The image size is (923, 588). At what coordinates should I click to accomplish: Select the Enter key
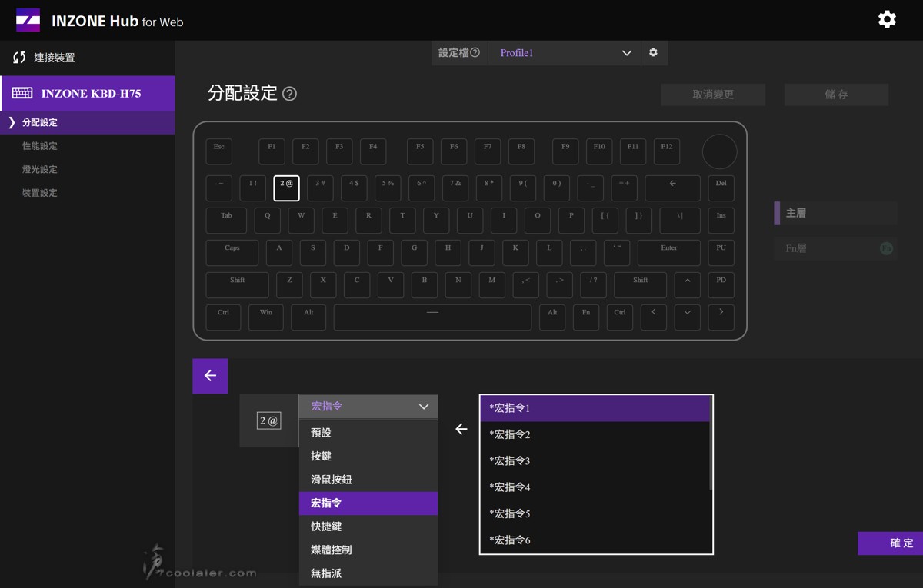[668, 252]
